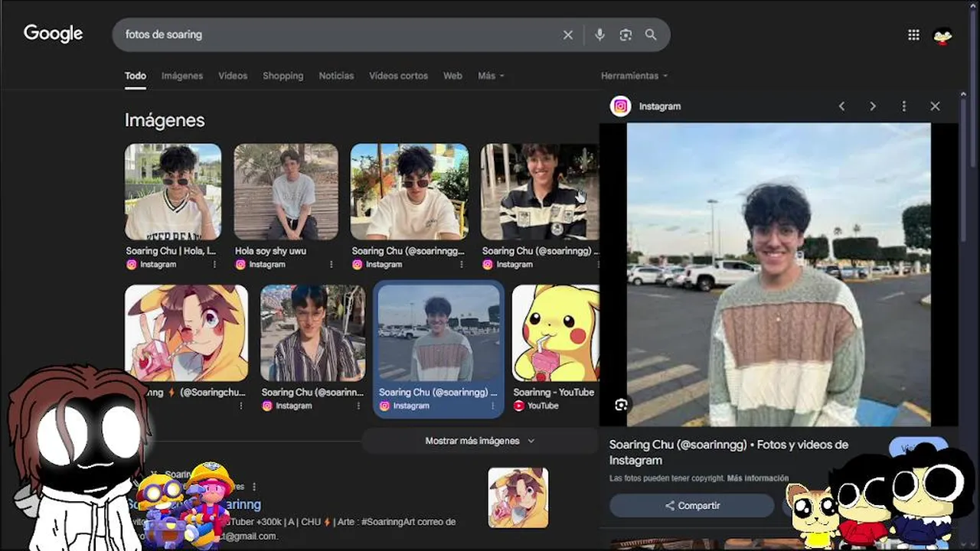Open the striped jacket image thumbnail
This screenshot has width=980, height=551.
click(x=540, y=191)
